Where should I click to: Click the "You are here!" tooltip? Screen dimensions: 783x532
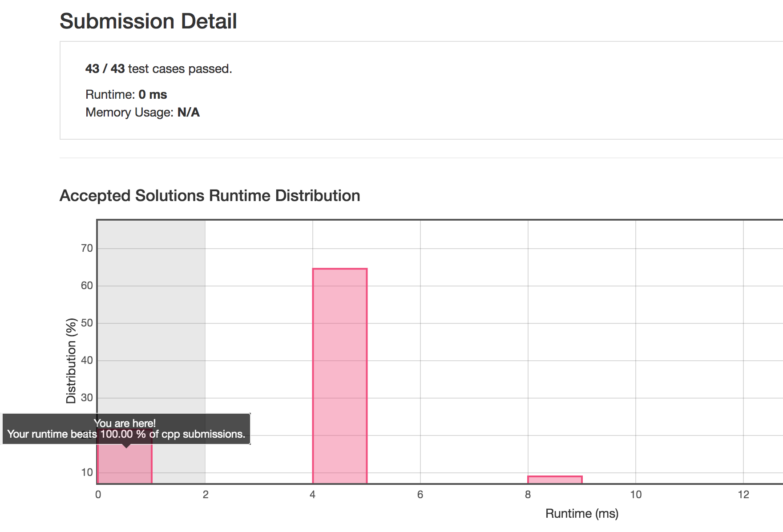pos(126,428)
